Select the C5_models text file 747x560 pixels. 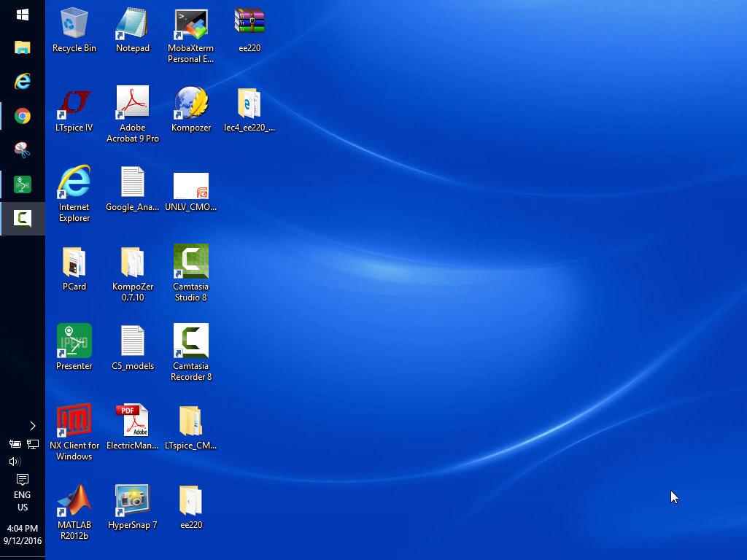[133, 341]
